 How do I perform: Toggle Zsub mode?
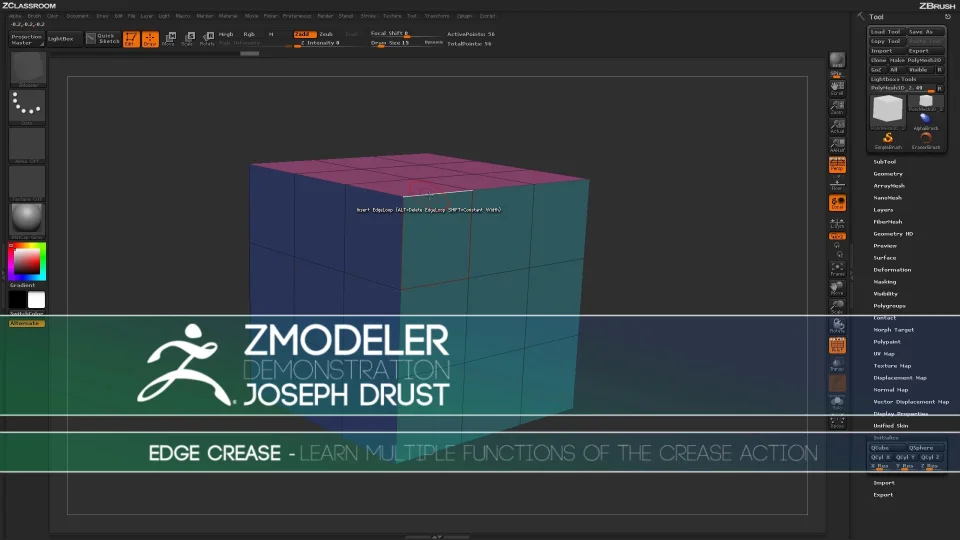326,34
